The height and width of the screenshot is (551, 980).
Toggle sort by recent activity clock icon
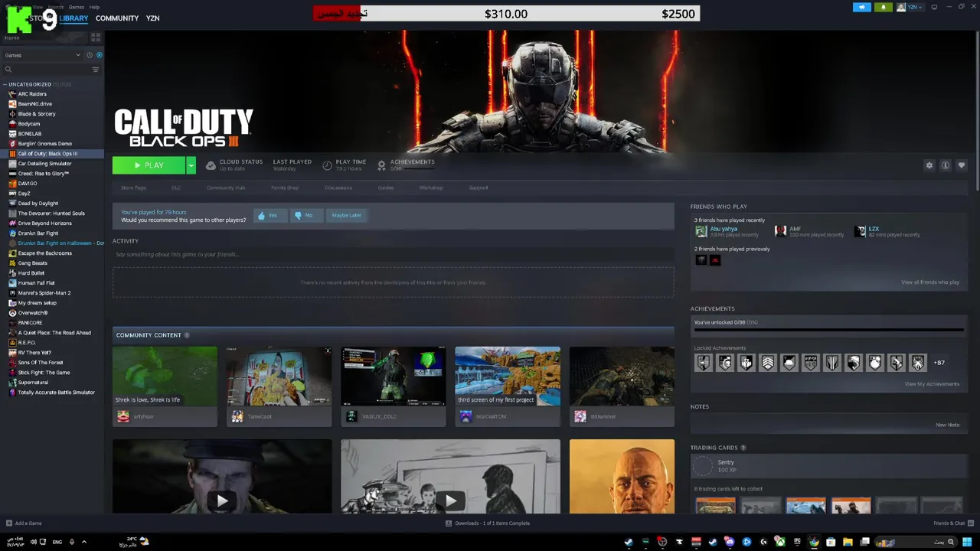(90, 55)
